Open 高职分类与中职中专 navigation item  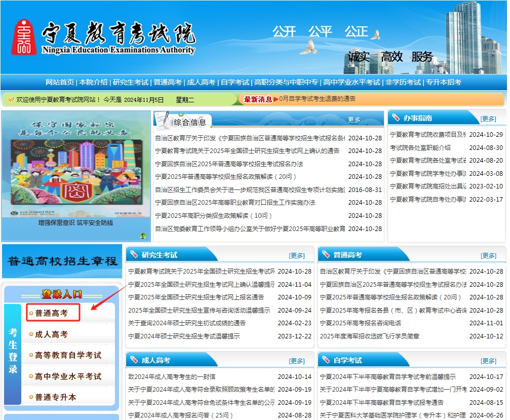286,82
